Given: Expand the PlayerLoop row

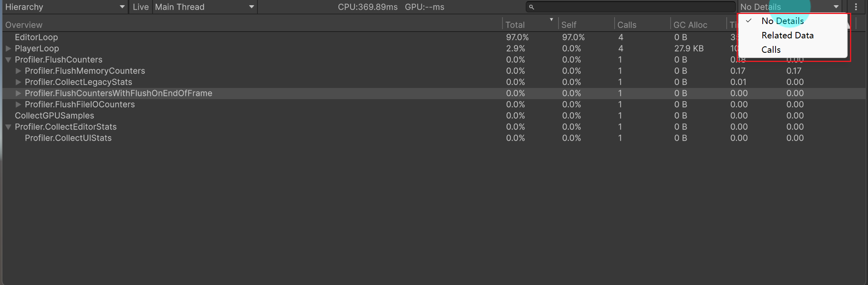Looking at the screenshot, I should pos(8,48).
